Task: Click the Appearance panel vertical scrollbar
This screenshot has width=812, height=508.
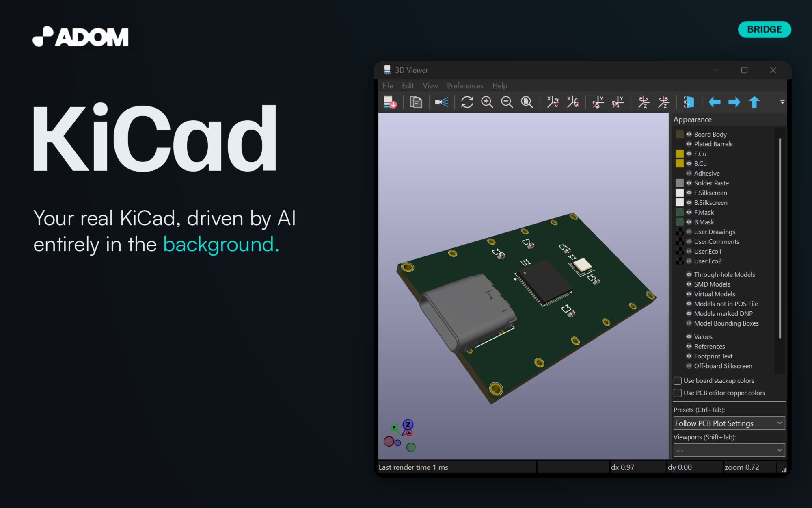Action: pyautogui.click(x=780, y=238)
